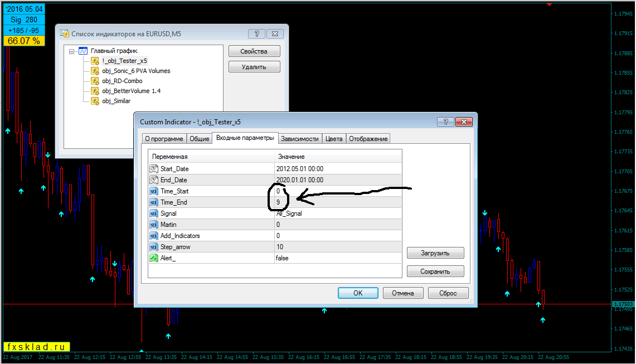Select the Martin value field
This screenshot has width=636, height=364.
click(338, 225)
